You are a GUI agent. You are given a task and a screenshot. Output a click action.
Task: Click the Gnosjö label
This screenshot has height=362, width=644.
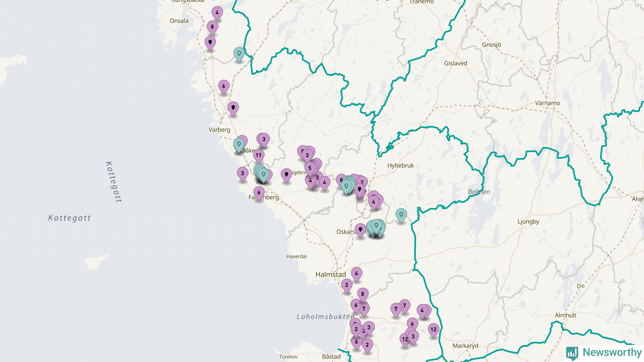[492, 45]
